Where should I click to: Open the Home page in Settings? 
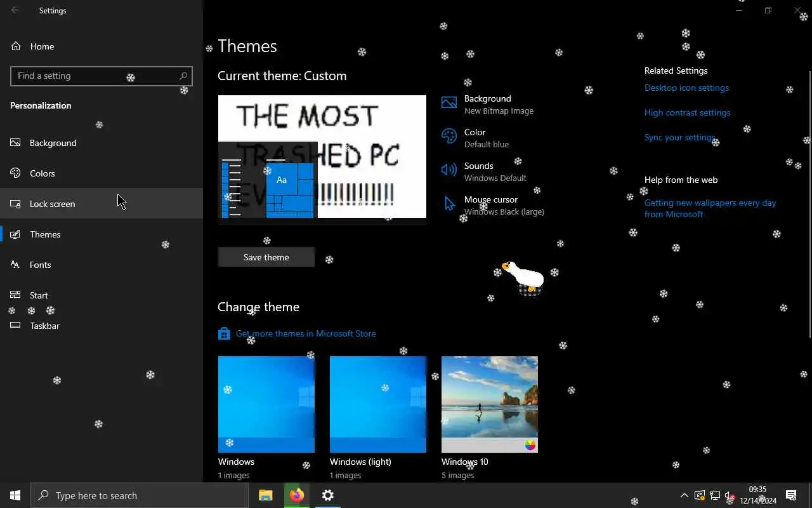tap(101, 46)
